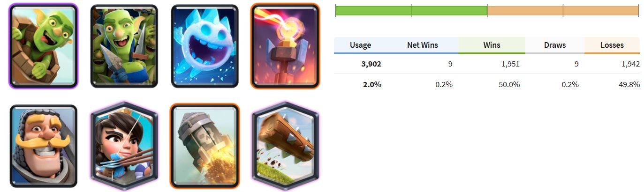Select the Goblin Barrel card

43,46
